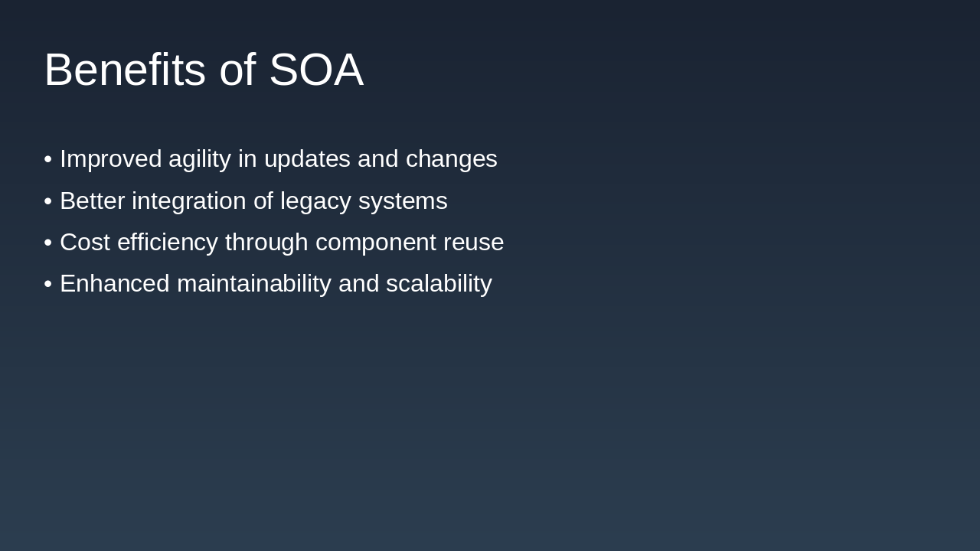This screenshot has width=980, height=551.
Task: Place cursor on the word "reuse"
Action: point(473,243)
